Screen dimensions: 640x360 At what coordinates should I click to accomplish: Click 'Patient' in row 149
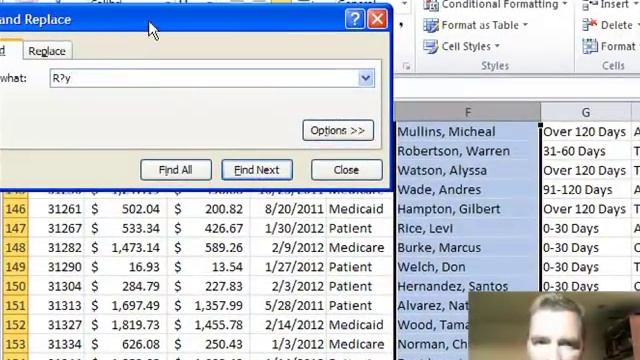(x=360, y=267)
